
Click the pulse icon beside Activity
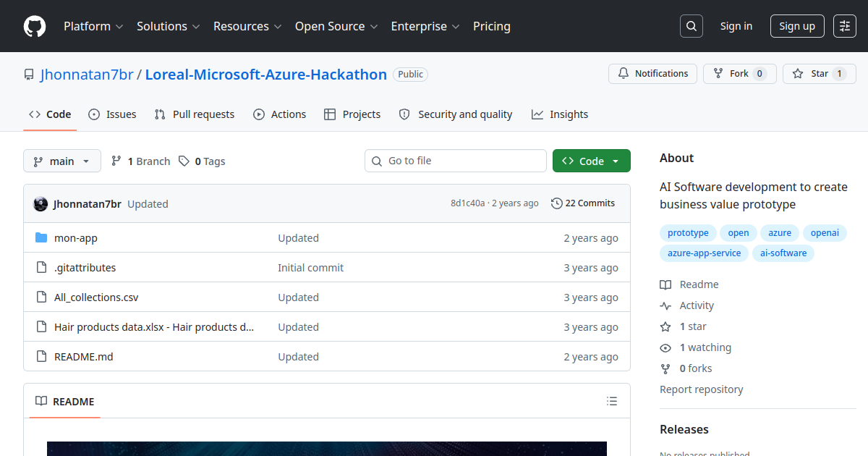tap(665, 305)
